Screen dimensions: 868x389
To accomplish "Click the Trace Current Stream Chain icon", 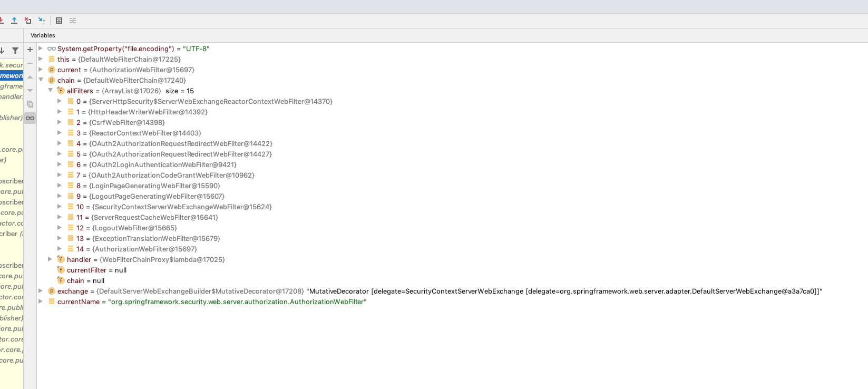I will [73, 21].
